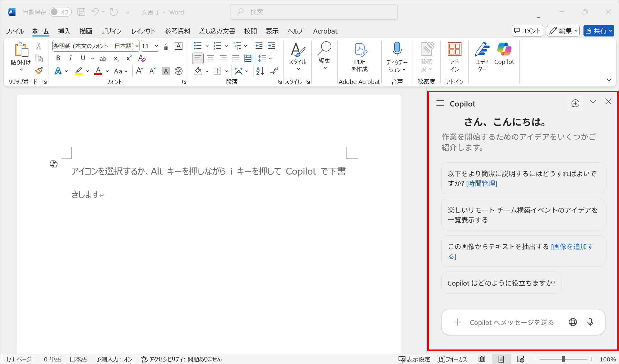Select the remote team event ideas suggestion
This screenshot has height=364, width=619.
point(523,215)
